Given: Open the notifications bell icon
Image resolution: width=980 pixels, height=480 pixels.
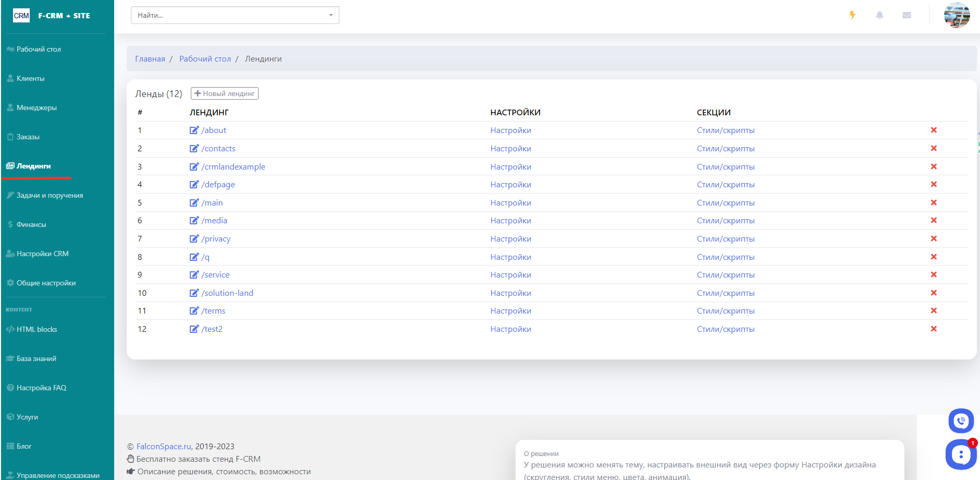Looking at the screenshot, I should click(879, 15).
